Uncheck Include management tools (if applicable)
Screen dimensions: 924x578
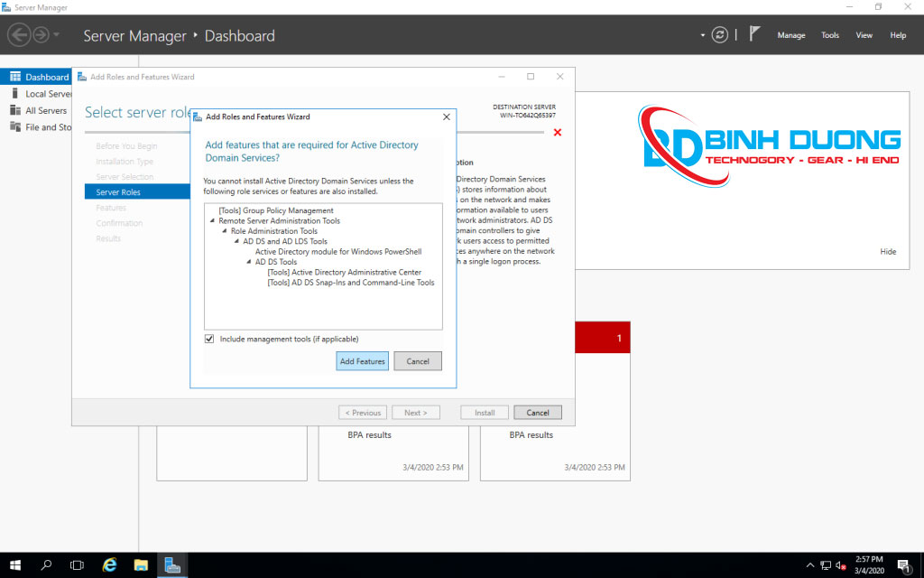pos(208,338)
